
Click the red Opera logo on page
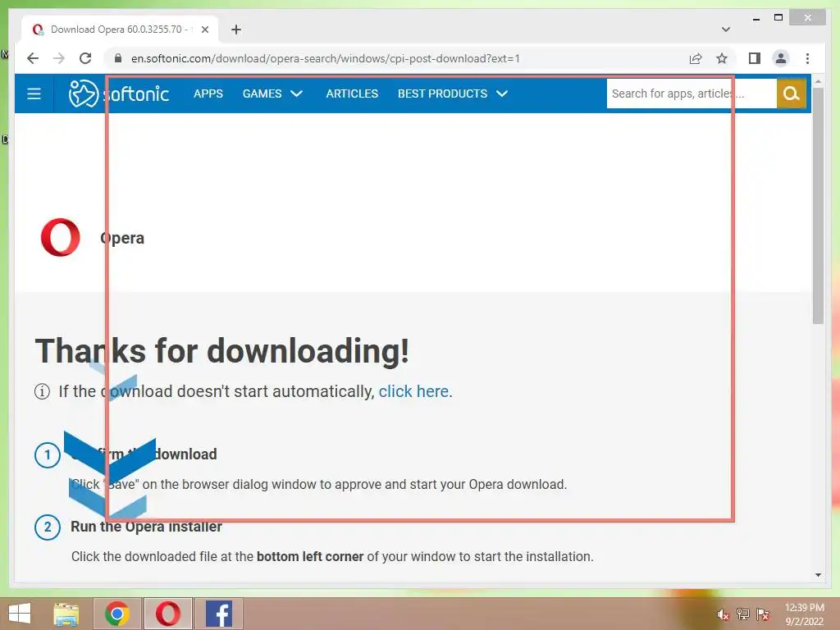pos(61,237)
